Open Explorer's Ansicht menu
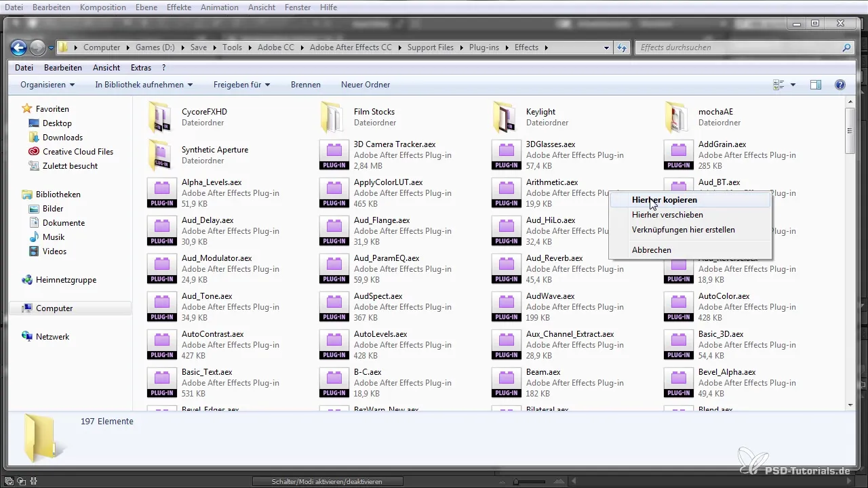Viewport: 868px width, 488px height. tap(106, 68)
